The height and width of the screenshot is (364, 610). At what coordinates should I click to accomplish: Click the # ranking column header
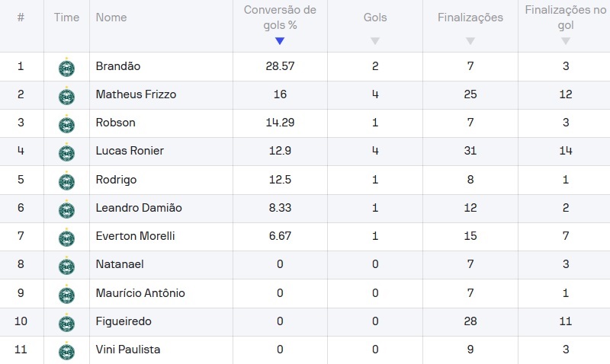pos(21,18)
